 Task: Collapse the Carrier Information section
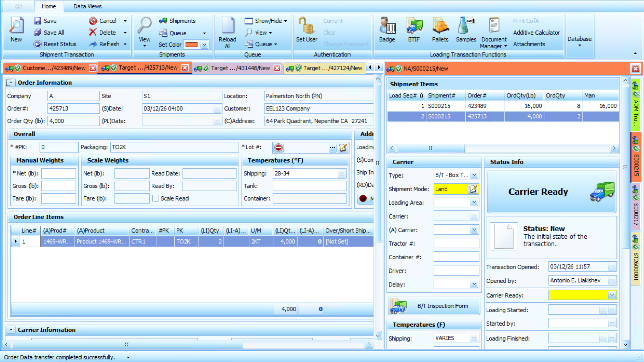(11, 330)
